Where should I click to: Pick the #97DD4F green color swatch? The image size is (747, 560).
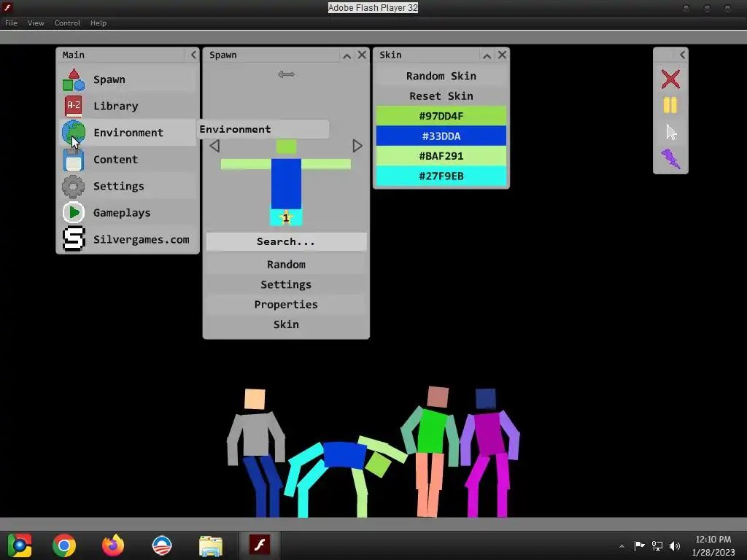point(441,116)
